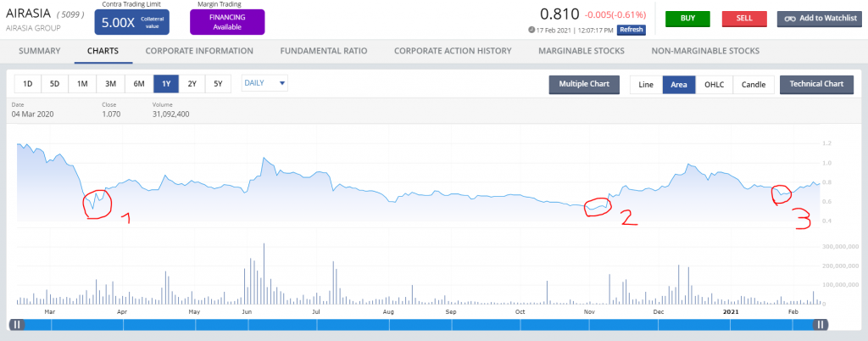868x341 pixels.
Task: Select the 1Y time range
Action: (166, 84)
